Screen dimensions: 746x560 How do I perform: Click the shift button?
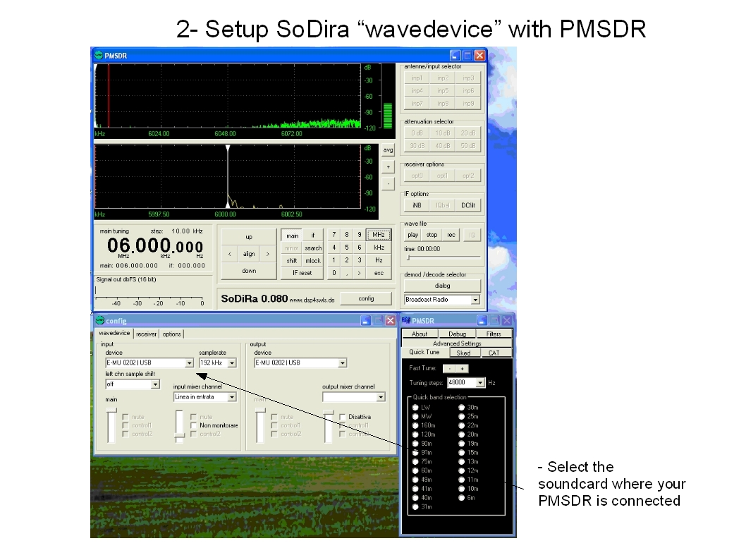[292, 261]
